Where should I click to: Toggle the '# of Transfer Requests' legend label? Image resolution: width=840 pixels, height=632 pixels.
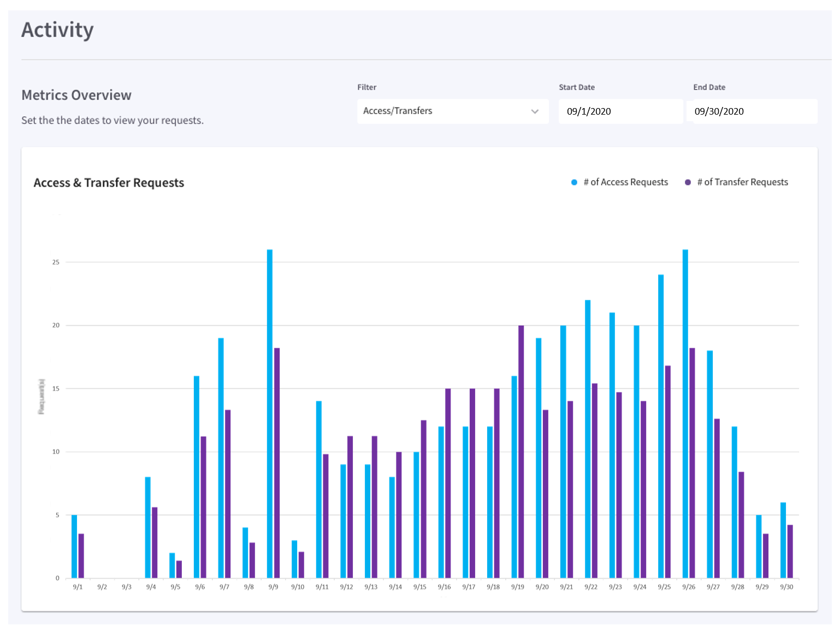742,182
